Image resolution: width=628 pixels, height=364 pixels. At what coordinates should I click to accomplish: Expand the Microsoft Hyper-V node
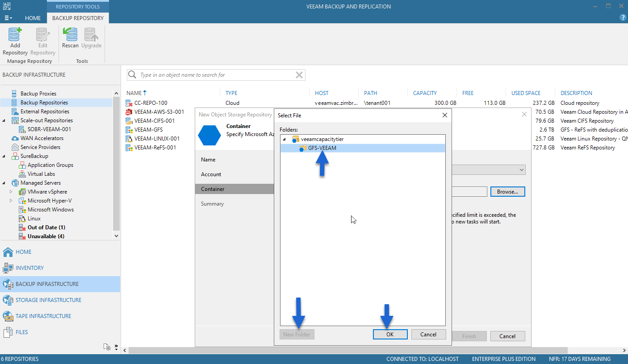[11, 201]
